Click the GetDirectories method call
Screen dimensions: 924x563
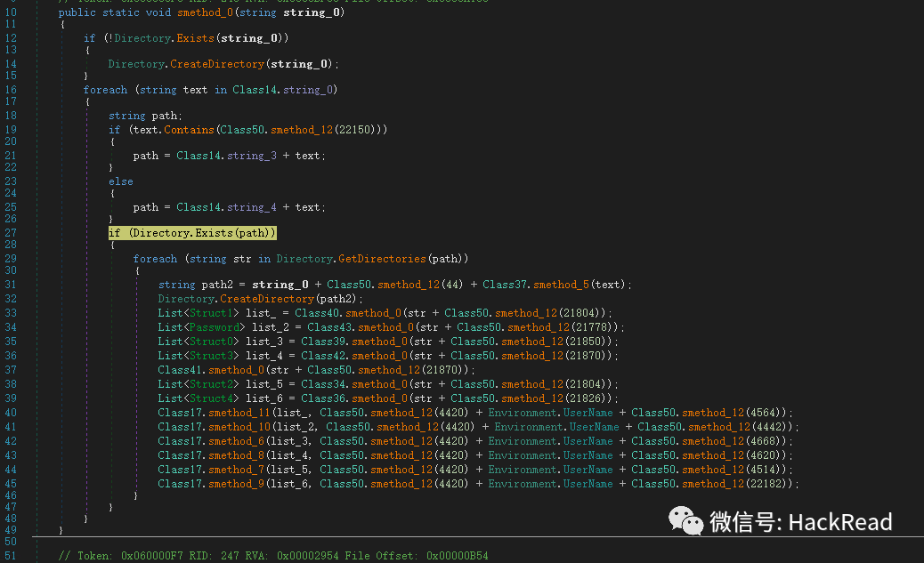coord(382,259)
